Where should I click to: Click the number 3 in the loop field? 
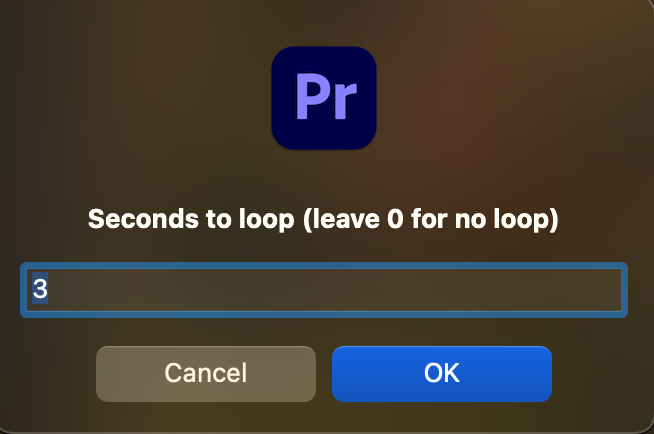point(40,290)
